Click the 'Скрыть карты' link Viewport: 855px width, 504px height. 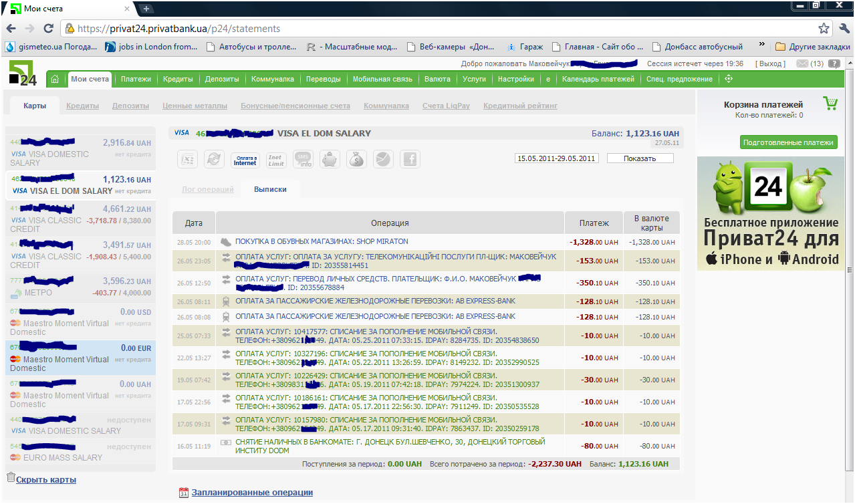point(46,480)
